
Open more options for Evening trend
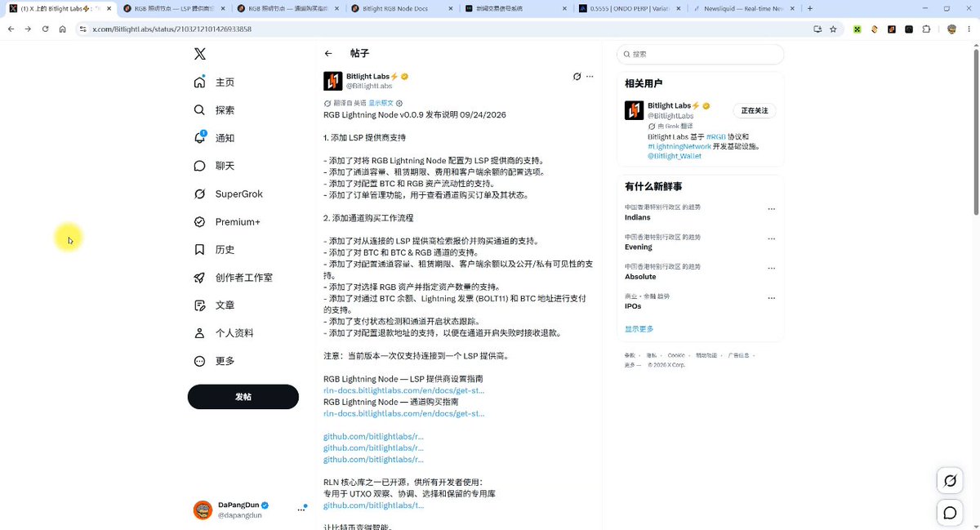tap(771, 238)
